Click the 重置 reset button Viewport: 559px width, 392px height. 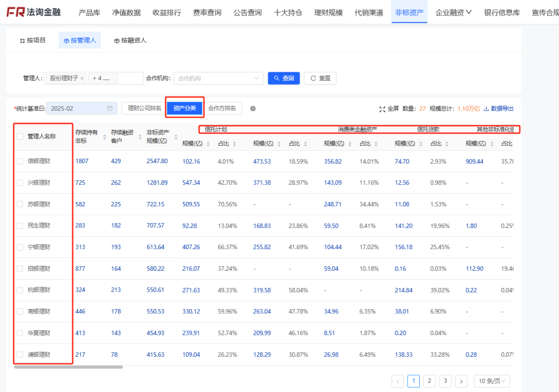320,78
